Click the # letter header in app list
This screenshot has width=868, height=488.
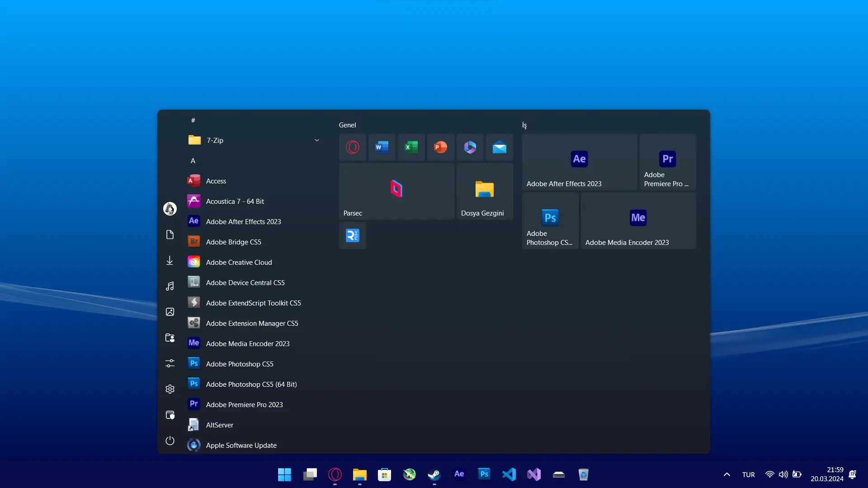coord(193,120)
